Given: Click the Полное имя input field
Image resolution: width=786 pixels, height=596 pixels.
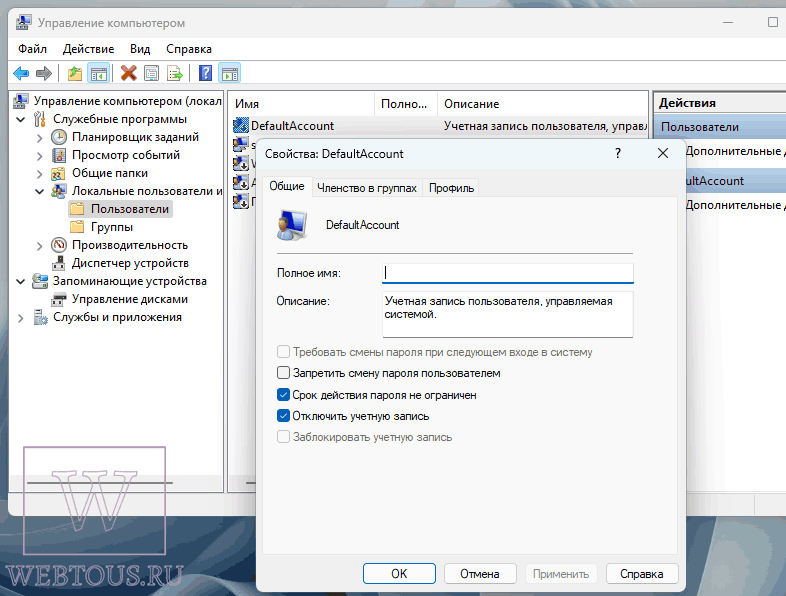Looking at the screenshot, I should pos(507,273).
